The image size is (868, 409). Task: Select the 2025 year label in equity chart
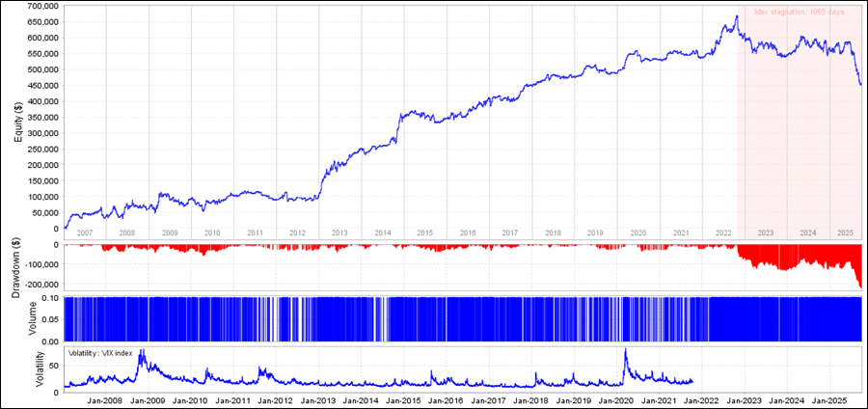tap(844, 232)
